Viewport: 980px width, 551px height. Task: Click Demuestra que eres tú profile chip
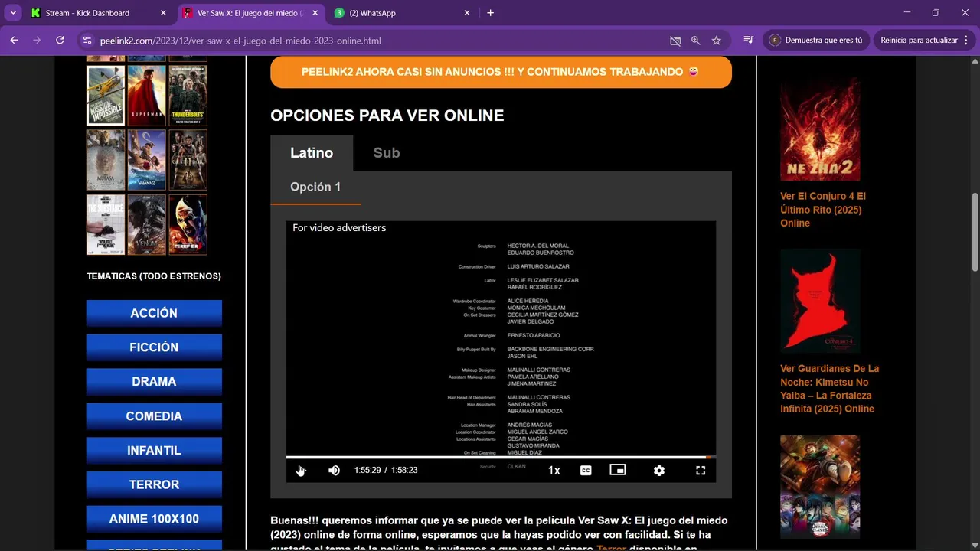(816, 41)
